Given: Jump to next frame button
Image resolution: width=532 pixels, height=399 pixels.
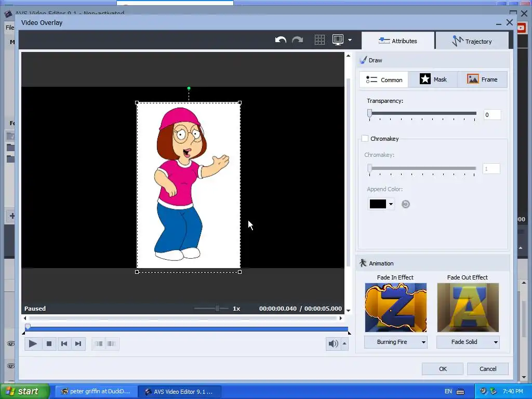Looking at the screenshot, I should [78, 344].
